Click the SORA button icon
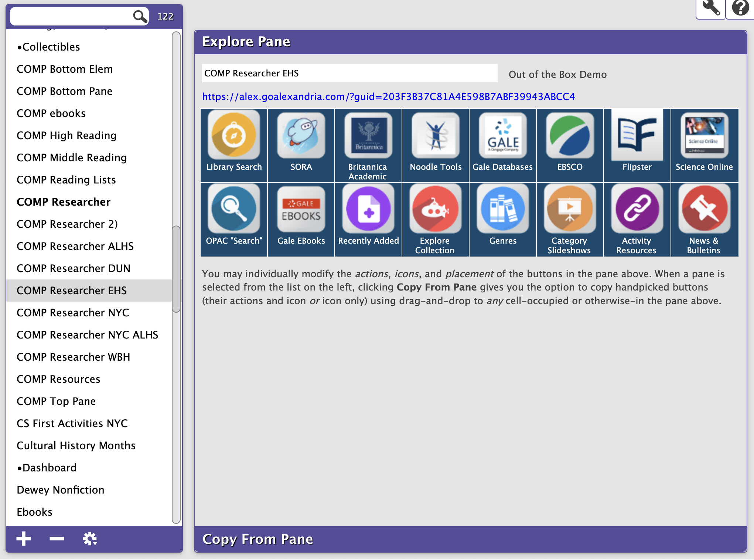Image resolution: width=754 pixels, height=560 pixels. (x=301, y=135)
